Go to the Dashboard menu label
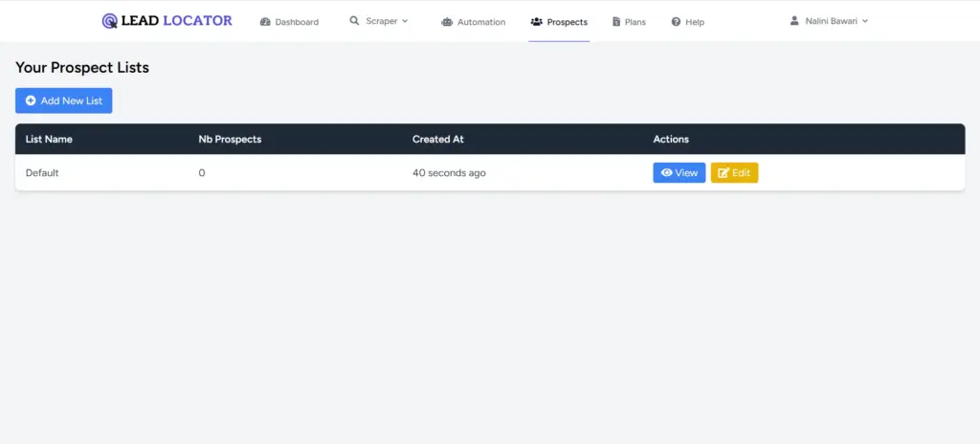This screenshot has height=444, width=980. (x=297, y=22)
